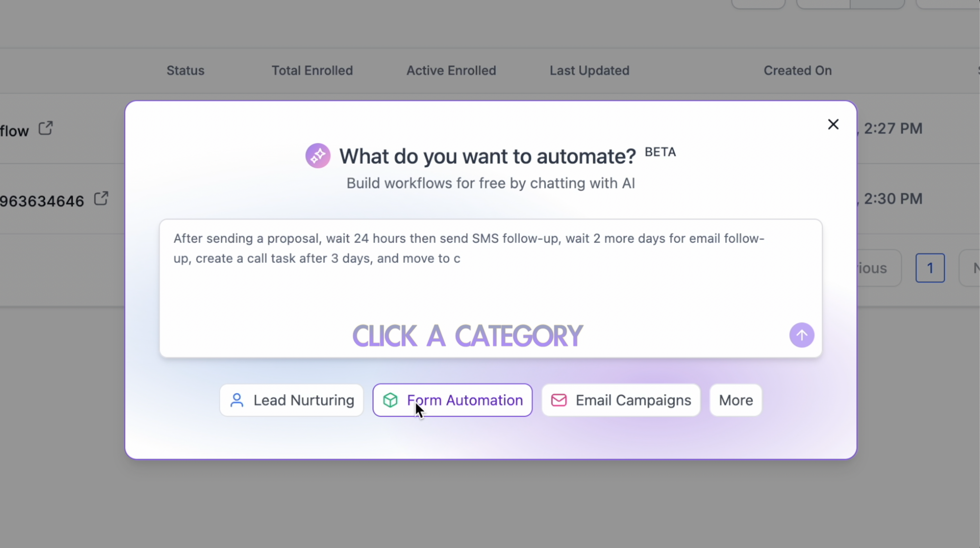Open external link icon next to flow
The image size is (980, 548).
point(46,128)
